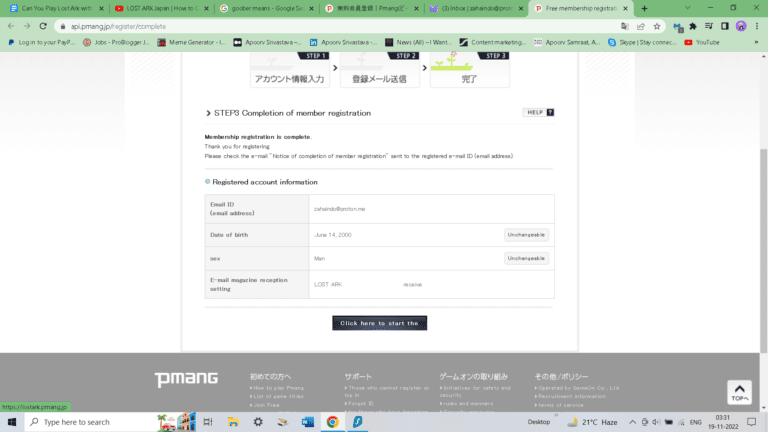Open the YouTube bookmark in bookmarks bar
768x432 pixels.
[x=701, y=42]
